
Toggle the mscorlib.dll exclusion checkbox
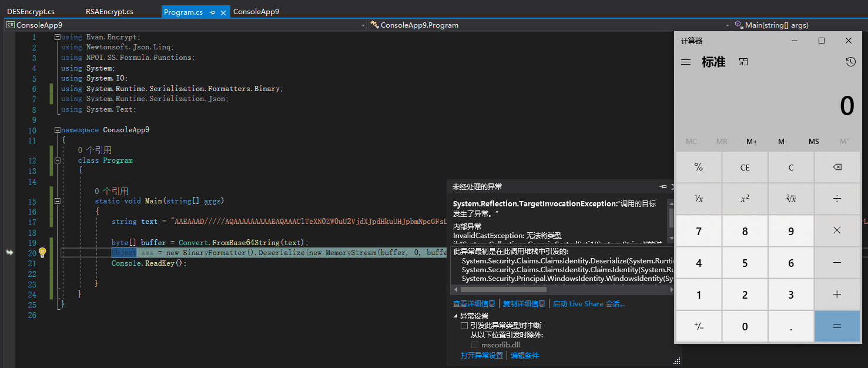[x=475, y=345]
